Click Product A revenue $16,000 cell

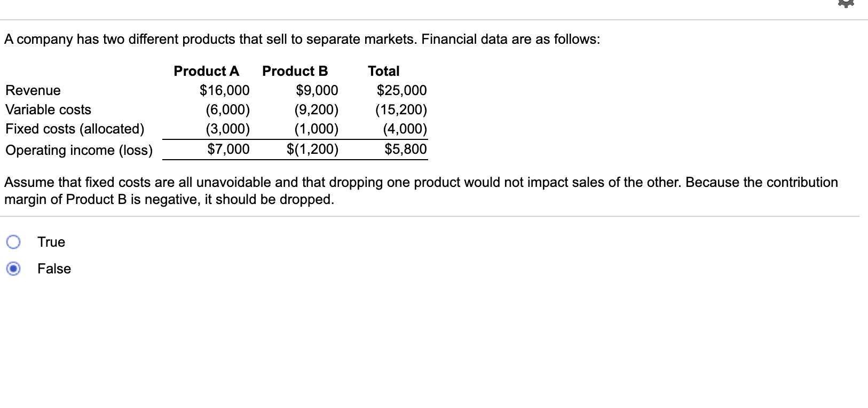pos(224,90)
